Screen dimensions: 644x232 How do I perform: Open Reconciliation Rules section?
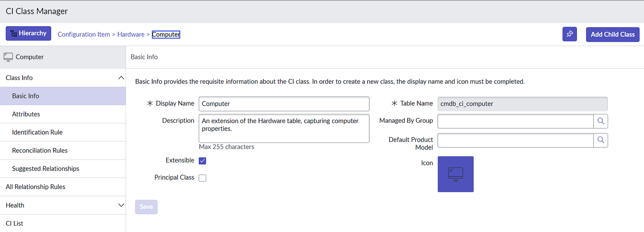[x=63, y=150]
